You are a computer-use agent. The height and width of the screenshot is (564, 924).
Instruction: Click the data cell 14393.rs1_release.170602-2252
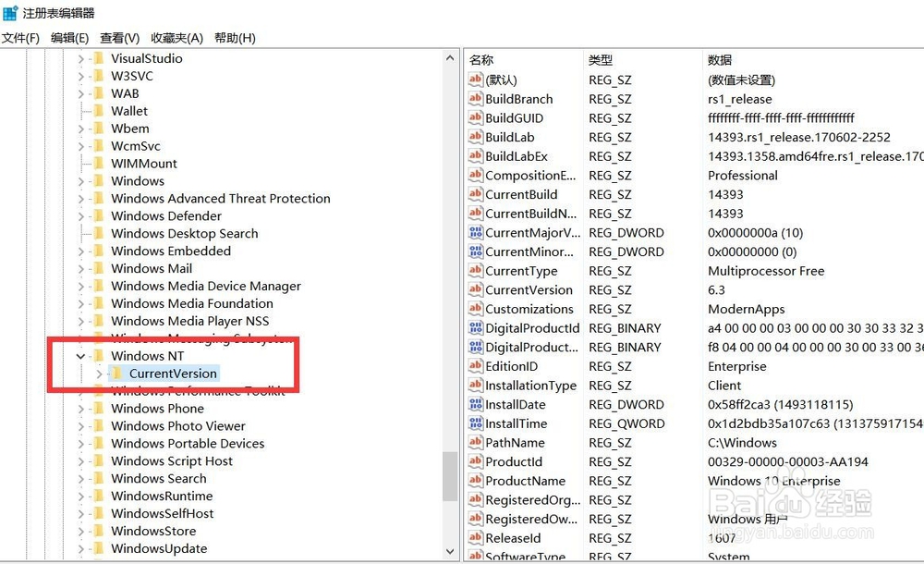pos(799,137)
